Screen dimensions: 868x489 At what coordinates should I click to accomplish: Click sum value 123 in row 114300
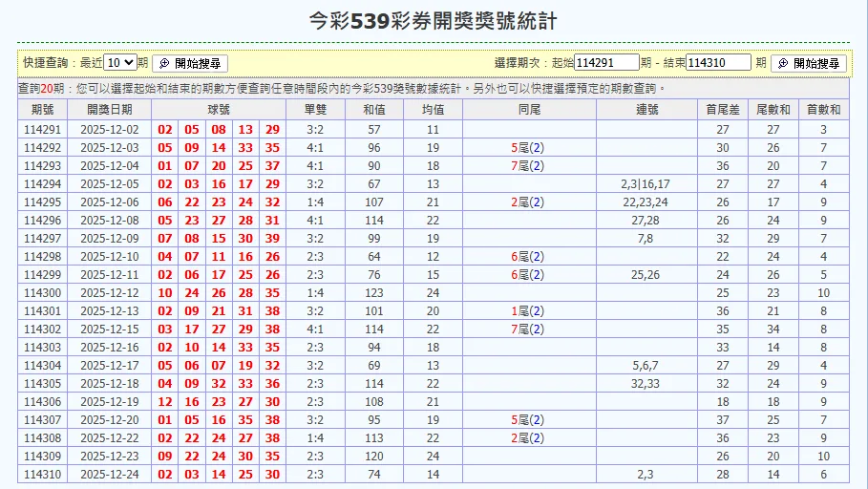[374, 293]
